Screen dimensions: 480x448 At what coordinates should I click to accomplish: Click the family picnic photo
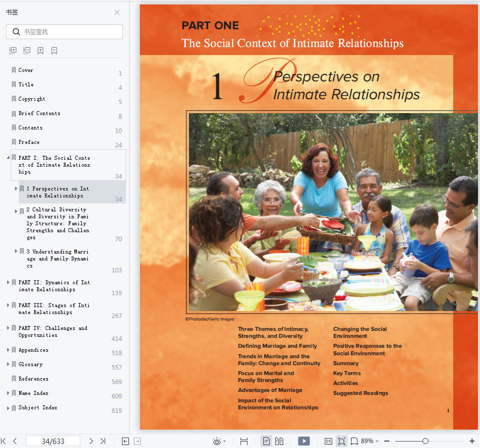click(x=333, y=212)
